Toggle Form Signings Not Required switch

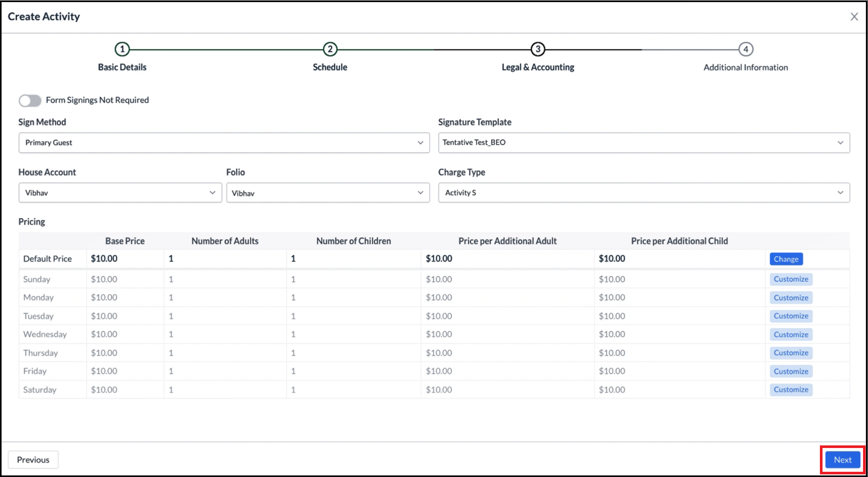(x=29, y=100)
